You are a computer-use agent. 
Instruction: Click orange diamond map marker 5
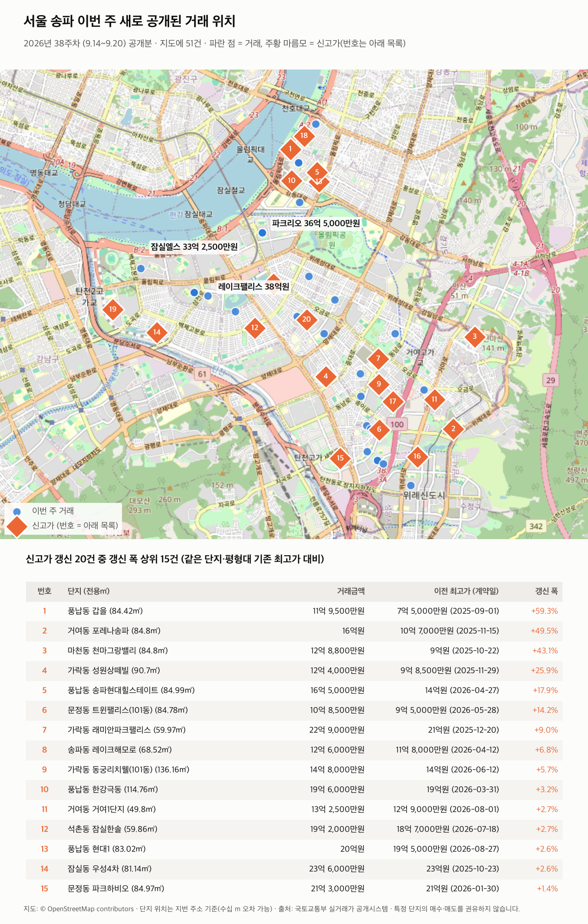pyautogui.click(x=317, y=172)
